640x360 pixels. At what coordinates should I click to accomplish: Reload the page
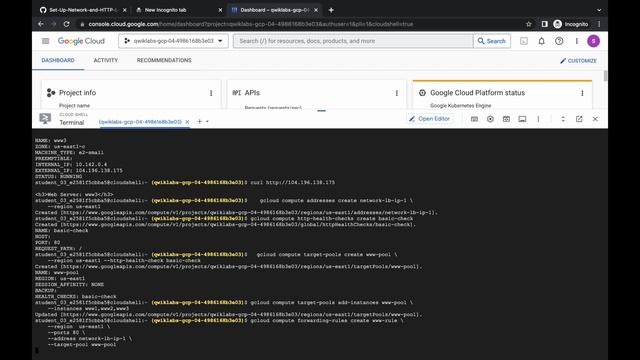67,24
